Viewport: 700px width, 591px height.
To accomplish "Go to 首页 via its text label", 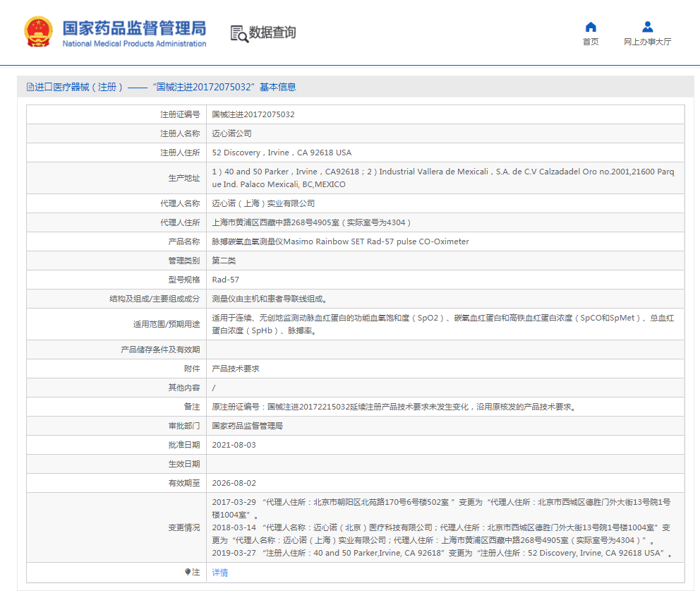I will [591, 42].
